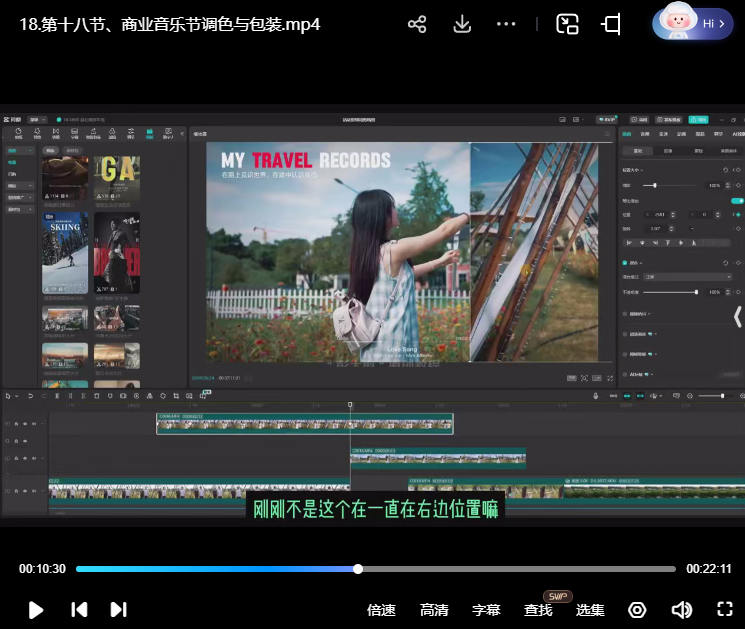Open the 倍速 playback speed menu

click(381, 610)
